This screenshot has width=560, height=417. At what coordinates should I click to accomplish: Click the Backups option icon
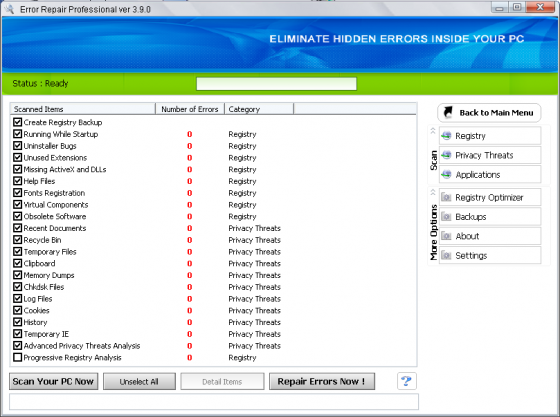(x=446, y=216)
